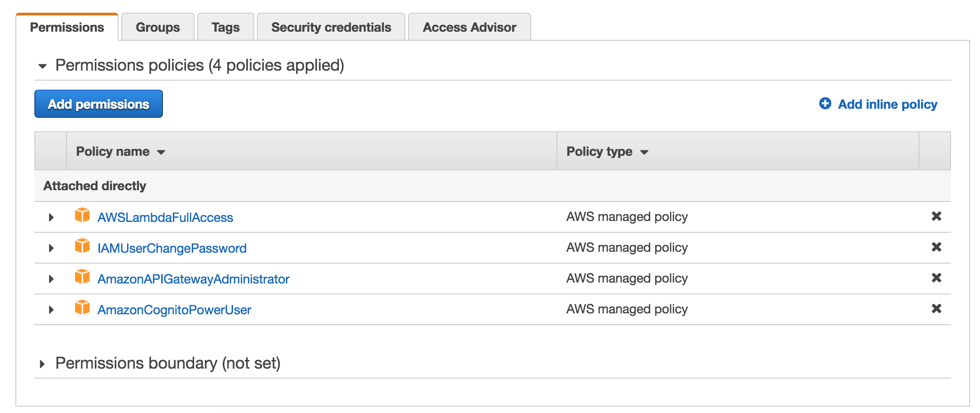Open the AmazonAPIGatewayAdministrator policy link

tap(194, 279)
